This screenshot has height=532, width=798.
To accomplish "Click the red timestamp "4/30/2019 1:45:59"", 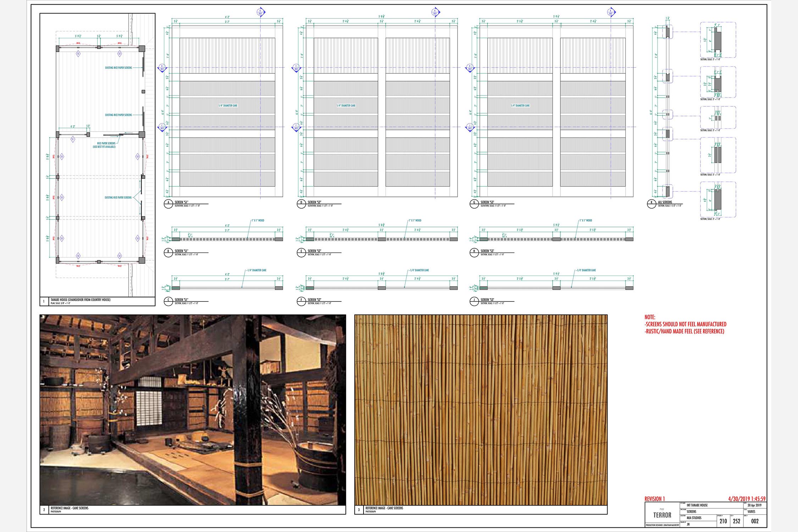I will (747, 499).
